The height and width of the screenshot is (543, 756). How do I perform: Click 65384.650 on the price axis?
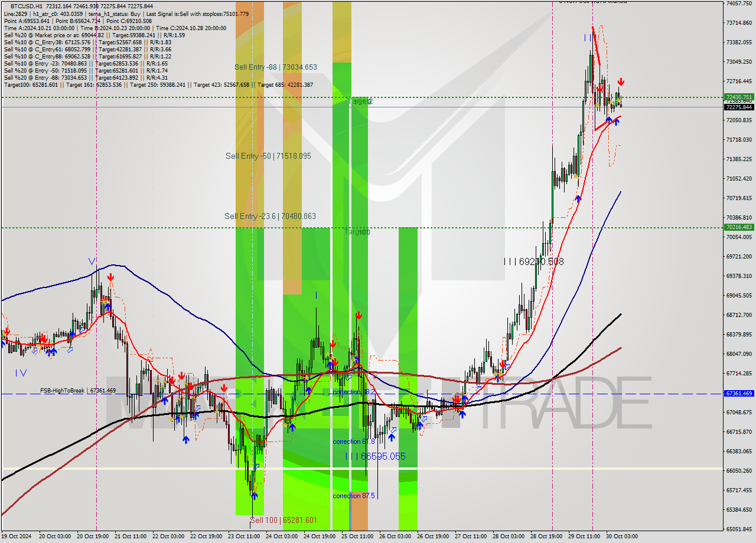point(739,509)
